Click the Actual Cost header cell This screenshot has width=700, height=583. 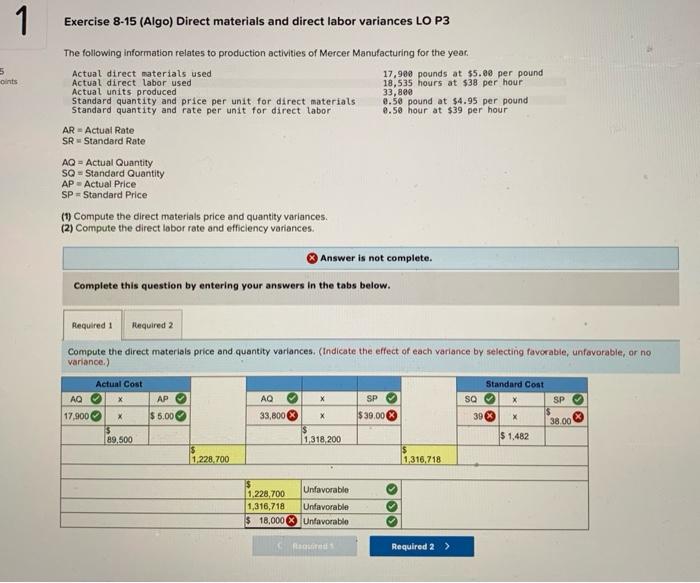pyautogui.click(x=126, y=384)
